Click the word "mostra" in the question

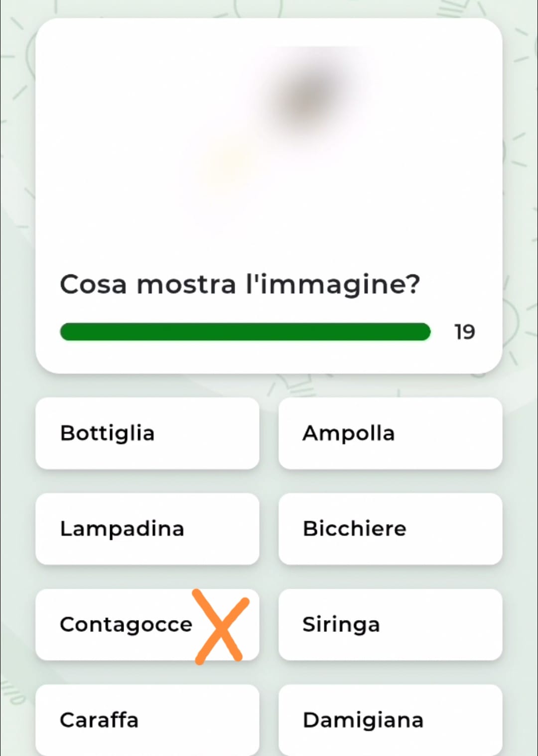(x=186, y=285)
